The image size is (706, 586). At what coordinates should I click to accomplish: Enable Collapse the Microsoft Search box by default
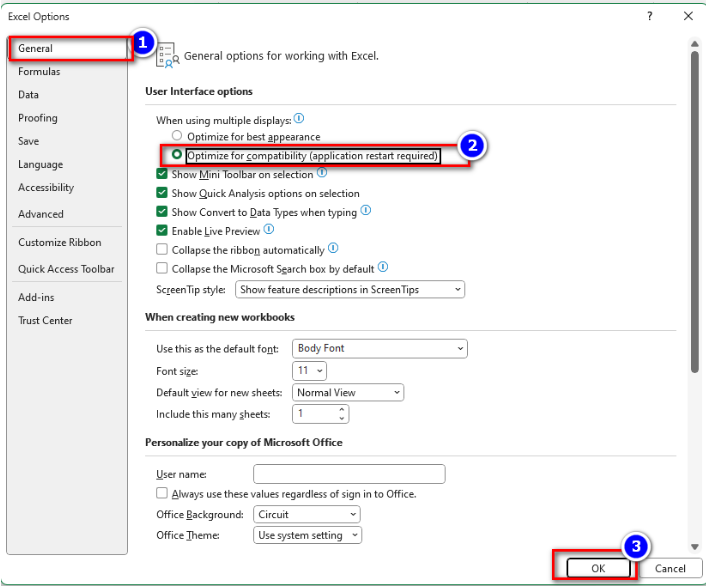coord(162,268)
